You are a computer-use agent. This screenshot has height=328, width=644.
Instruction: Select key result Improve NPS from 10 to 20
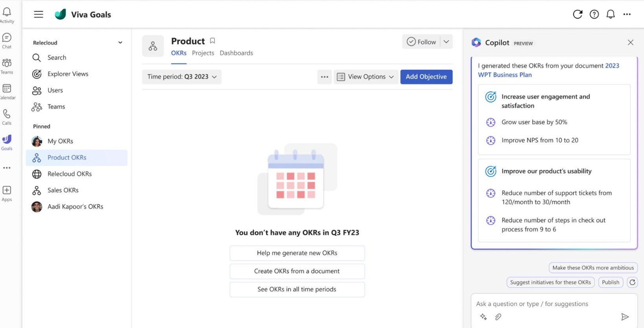point(540,140)
